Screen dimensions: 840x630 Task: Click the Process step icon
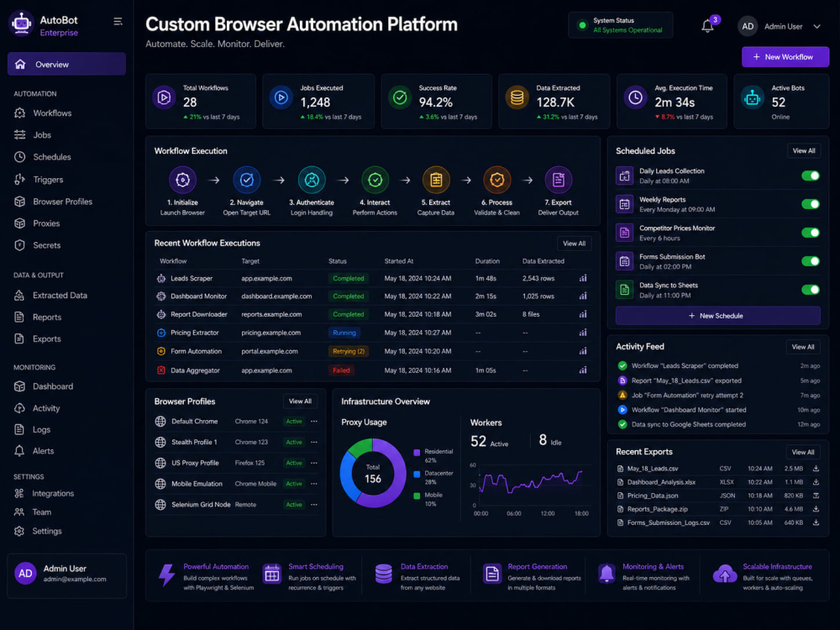[497, 180]
